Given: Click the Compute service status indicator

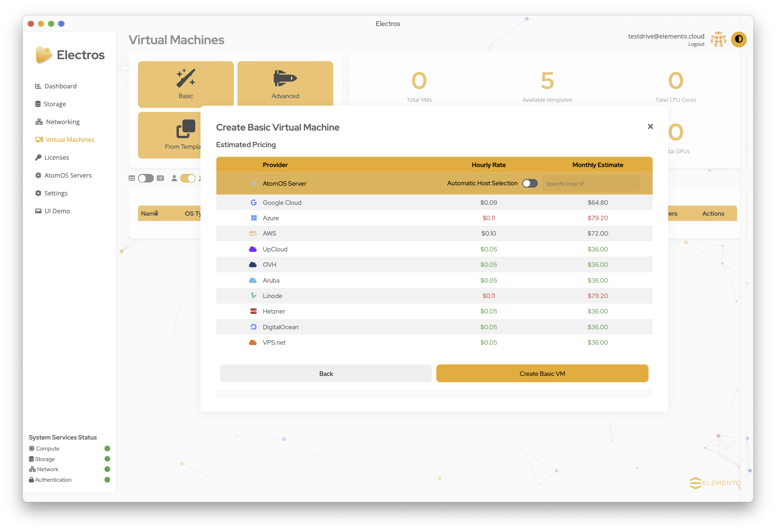Looking at the screenshot, I should 107,448.
